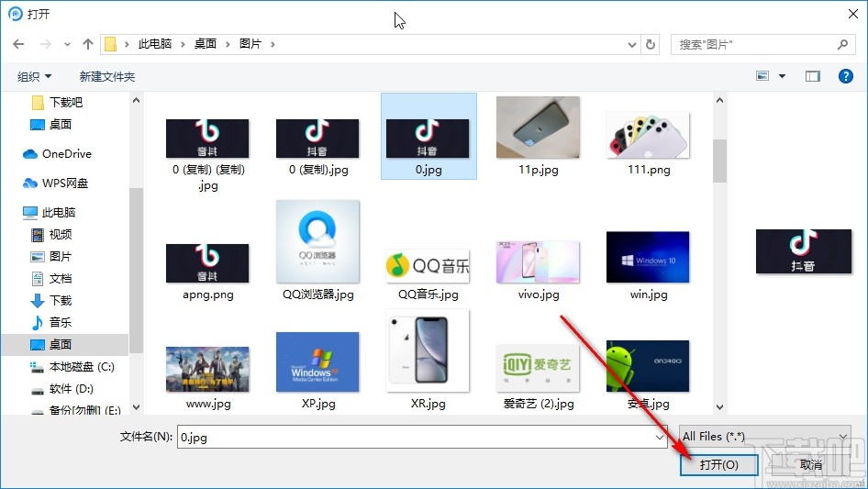Screen dimensions: 868x489
Task: Click the 打开(O) button
Action: [718, 464]
